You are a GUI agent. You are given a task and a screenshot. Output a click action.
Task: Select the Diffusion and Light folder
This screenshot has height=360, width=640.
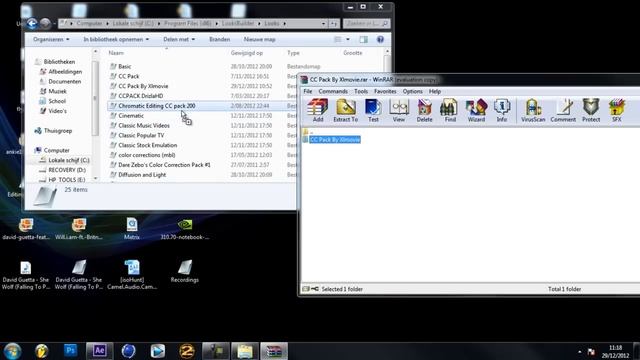click(142, 175)
